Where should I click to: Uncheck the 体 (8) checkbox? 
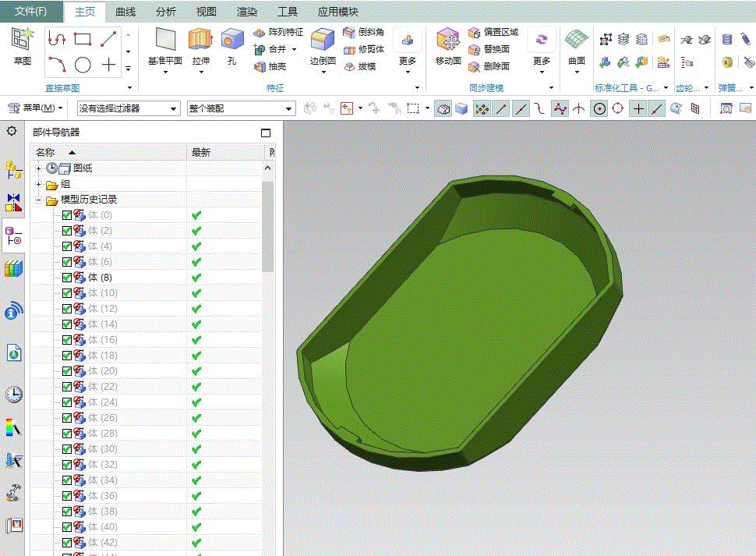[67, 278]
